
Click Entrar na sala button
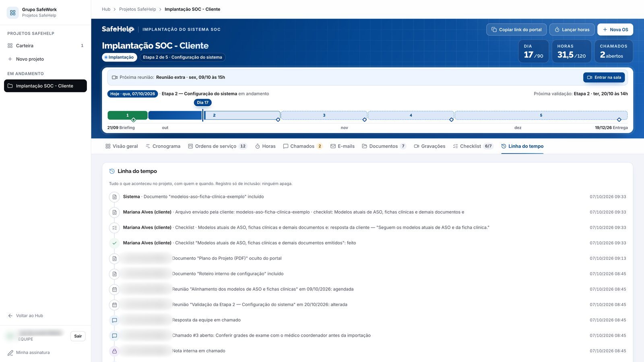pos(604,77)
